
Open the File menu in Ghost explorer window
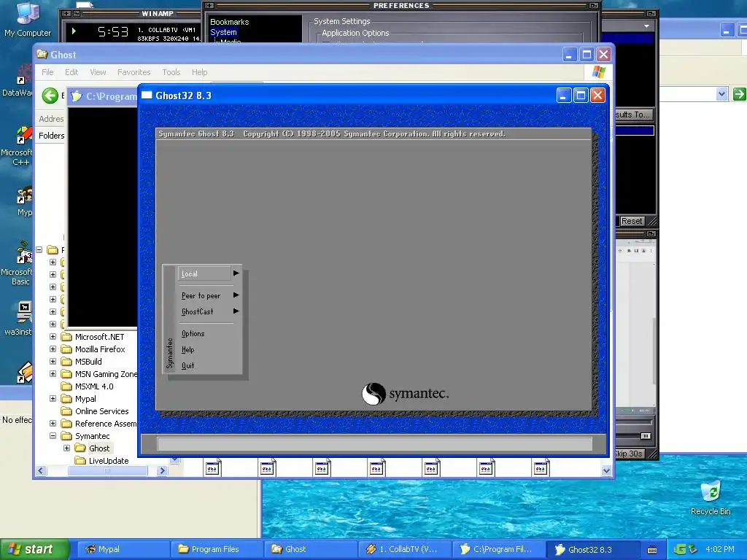[47, 72]
